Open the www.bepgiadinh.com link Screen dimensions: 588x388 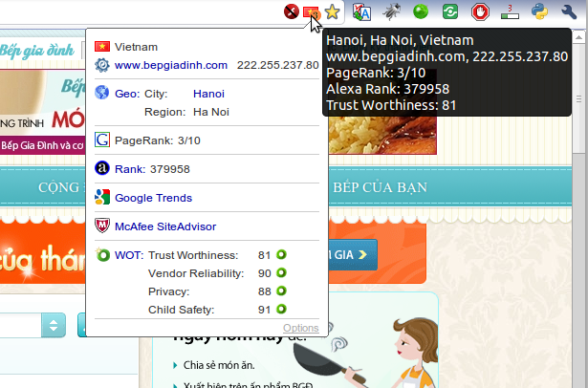pos(171,65)
